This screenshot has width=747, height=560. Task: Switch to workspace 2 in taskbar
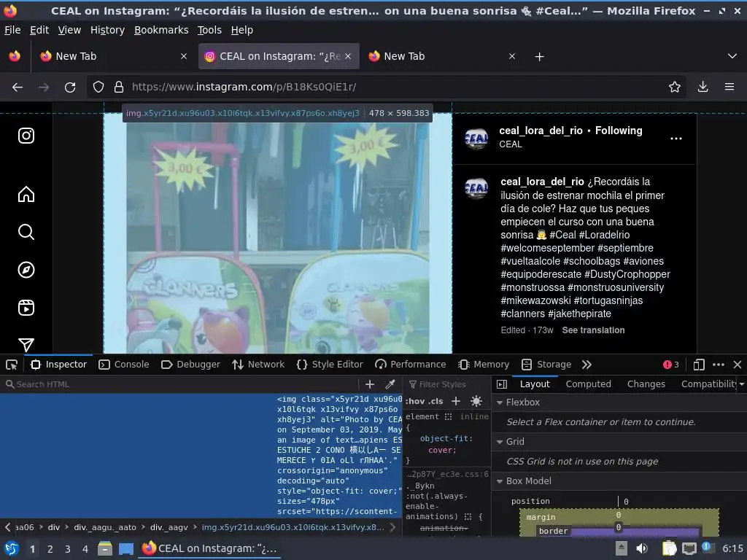(50, 549)
